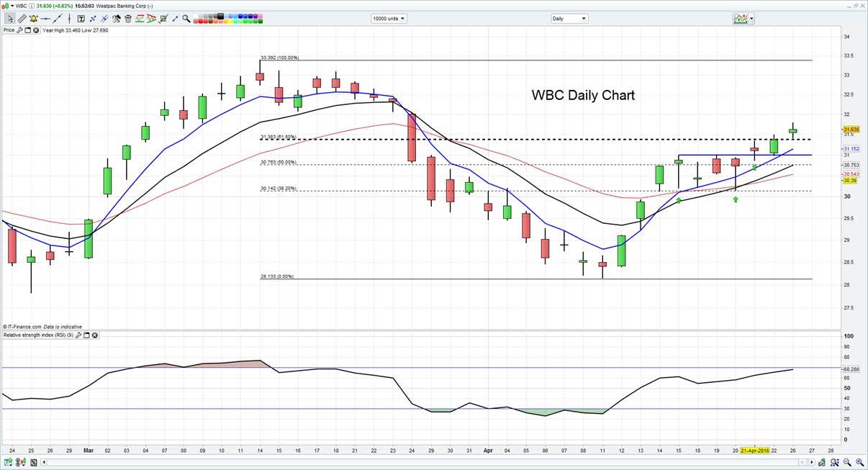
Task: Open Price panel wrench settings
Action: 19,30
